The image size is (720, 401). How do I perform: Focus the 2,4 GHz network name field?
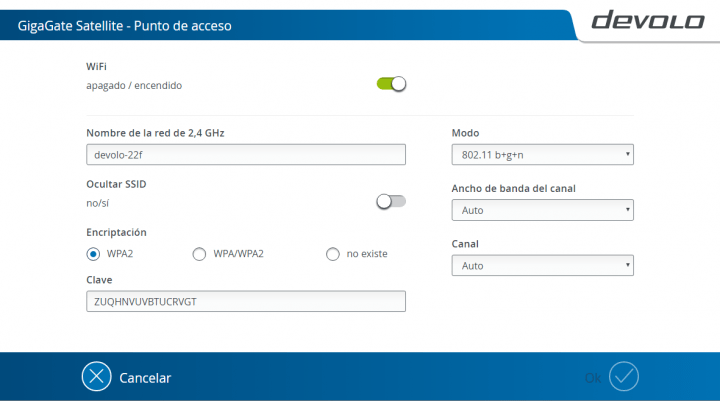pyautogui.click(x=246, y=155)
